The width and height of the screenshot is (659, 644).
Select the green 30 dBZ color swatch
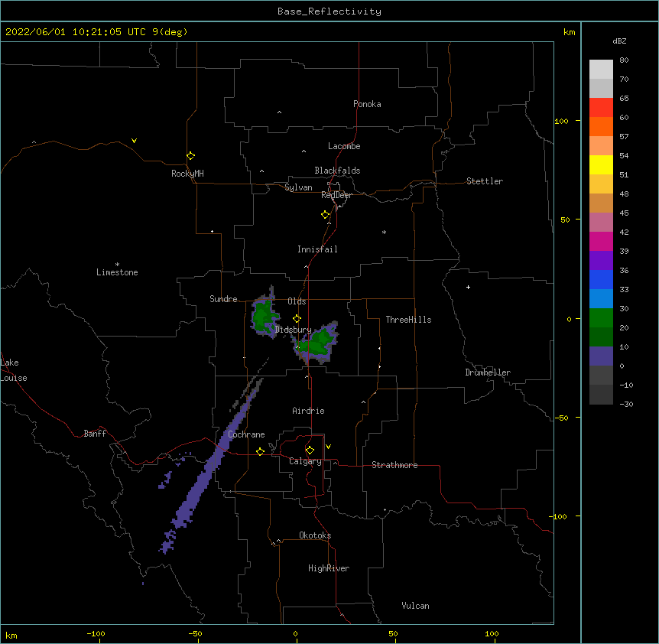coord(601,318)
